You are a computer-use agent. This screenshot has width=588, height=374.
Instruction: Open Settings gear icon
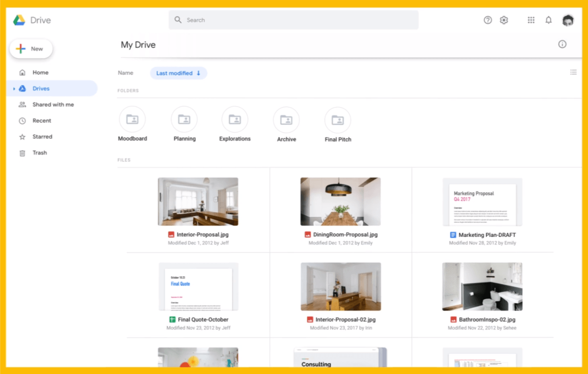504,20
